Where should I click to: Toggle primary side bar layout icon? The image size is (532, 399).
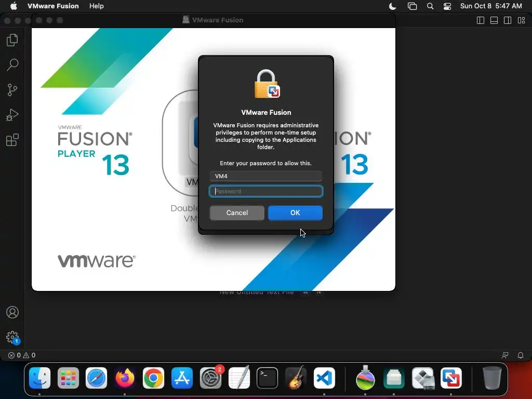[481, 20]
